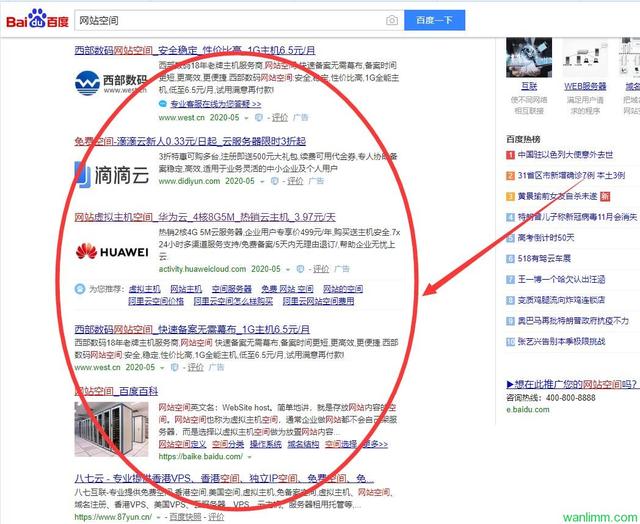Click the 滴滴云 logo image
The width and height of the screenshot is (640, 524).
pyautogui.click(x=112, y=175)
